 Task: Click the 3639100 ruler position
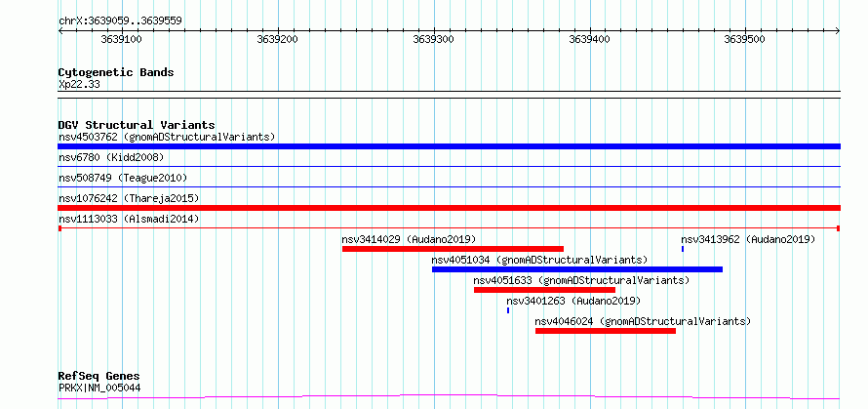point(122,39)
